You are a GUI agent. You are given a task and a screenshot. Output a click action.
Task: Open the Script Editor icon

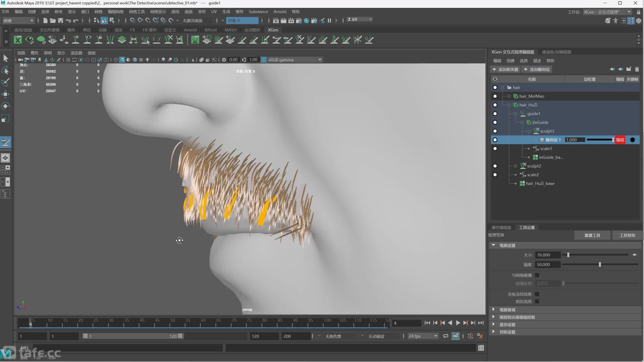pos(481,348)
